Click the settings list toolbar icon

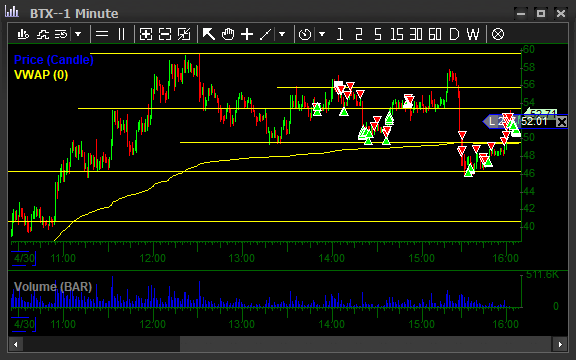click(x=61, y=35)
